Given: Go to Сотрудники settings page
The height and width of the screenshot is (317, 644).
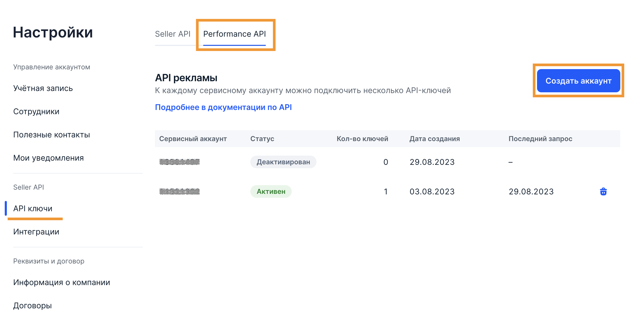Looking at the screenshot, I should pos(36,112).
